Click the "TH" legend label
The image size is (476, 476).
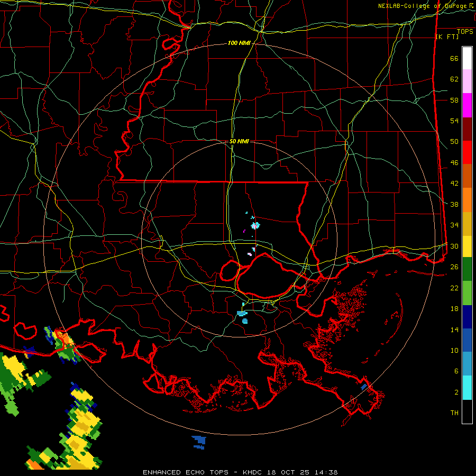click(x=454, y=413)
